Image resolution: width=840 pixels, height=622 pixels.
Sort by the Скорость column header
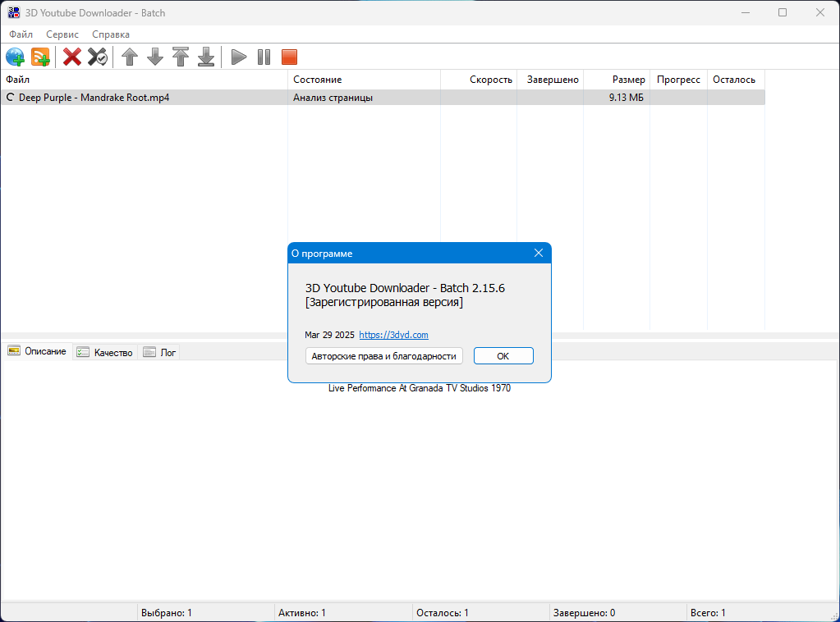(x=479, y=80)
